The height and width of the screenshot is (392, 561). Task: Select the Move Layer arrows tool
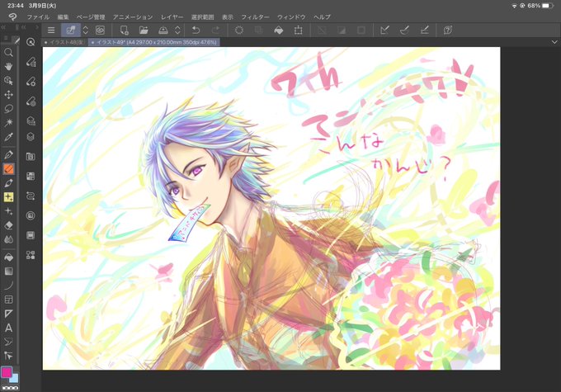coord(8,95)
